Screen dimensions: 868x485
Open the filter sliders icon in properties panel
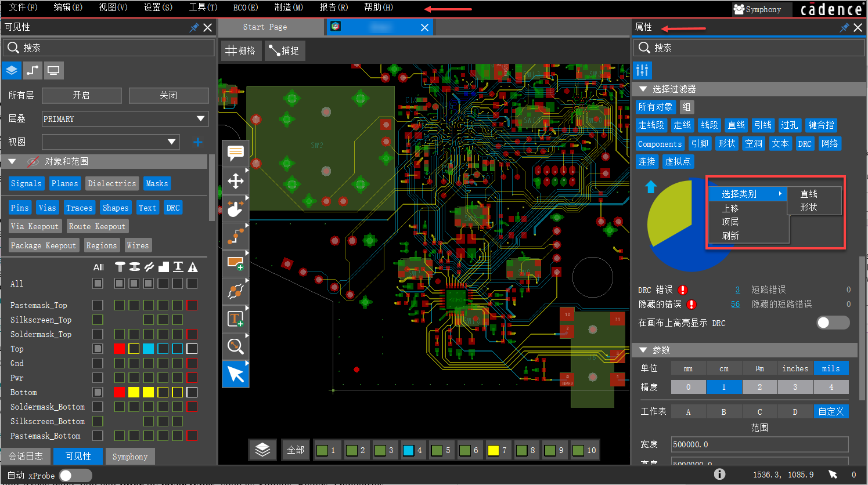(x=642, y=70)
